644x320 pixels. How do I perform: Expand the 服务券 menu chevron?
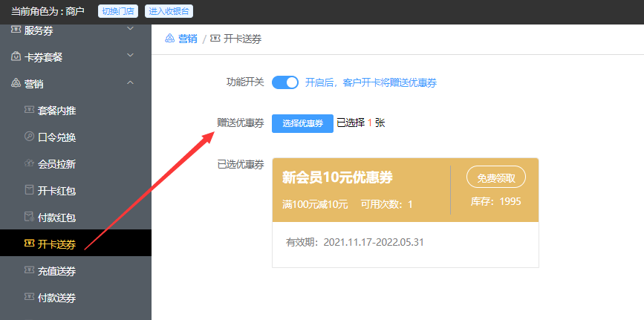pyautogui.click(x=130, y=28)
